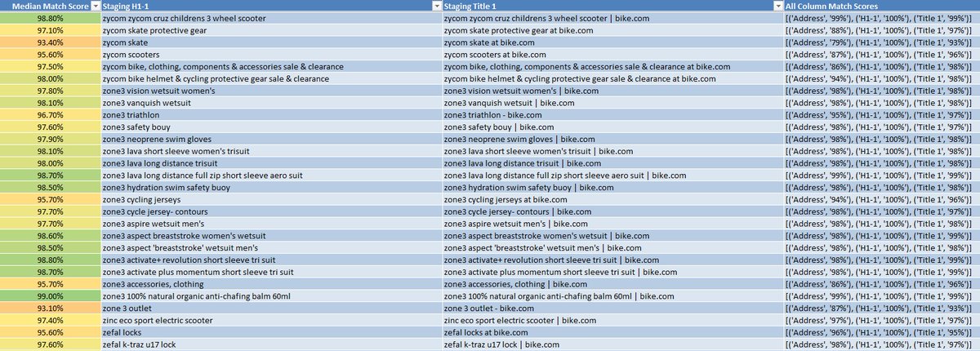Select match scores cell in zinc eco sport row
980x351 pixels.
point(882,322)
